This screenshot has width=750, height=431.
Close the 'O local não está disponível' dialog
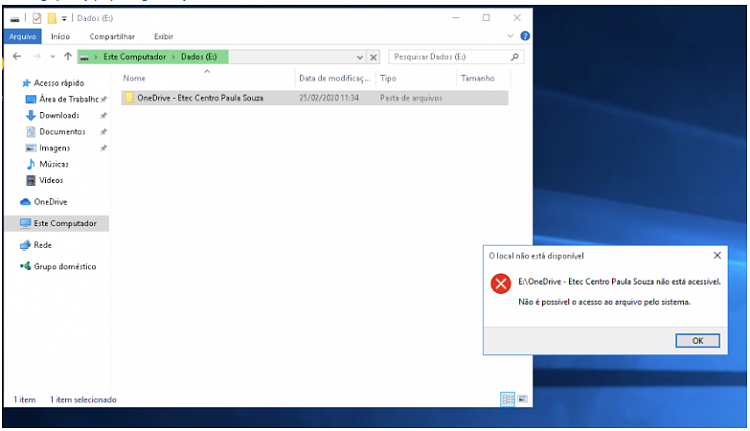pyautogui.click(x=717, y=256)
